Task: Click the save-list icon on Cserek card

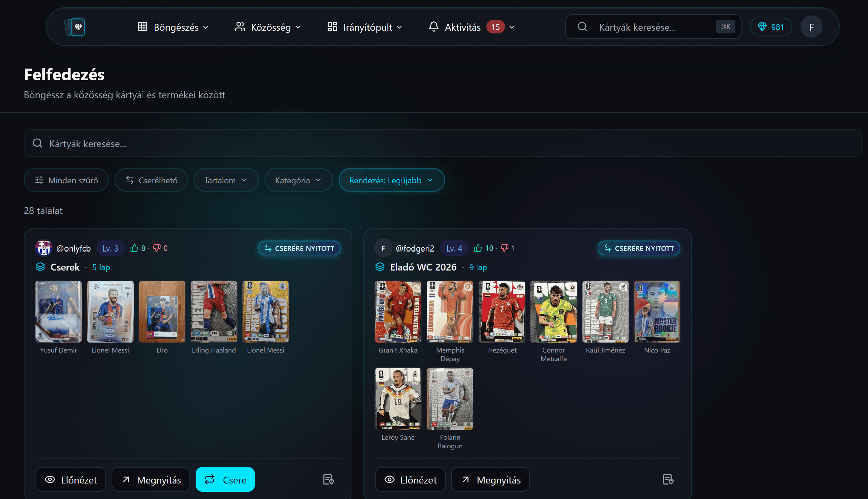Action: point(328,479)
